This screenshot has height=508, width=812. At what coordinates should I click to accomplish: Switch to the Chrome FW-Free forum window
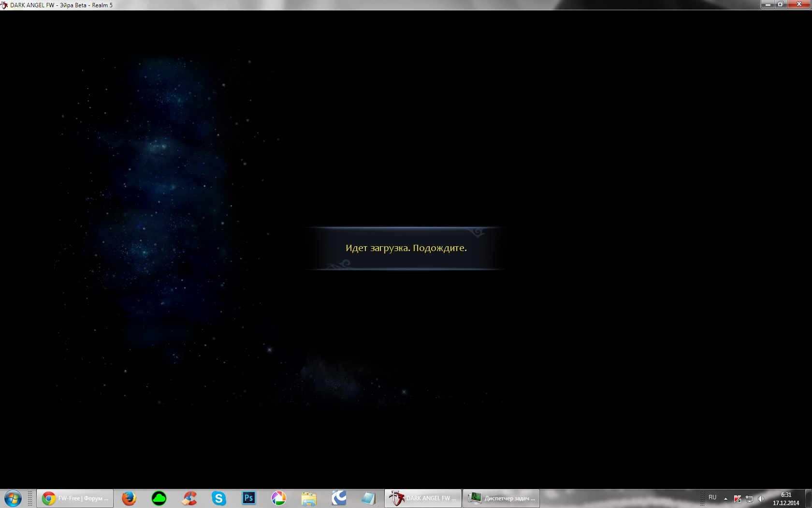click(75, 498)
